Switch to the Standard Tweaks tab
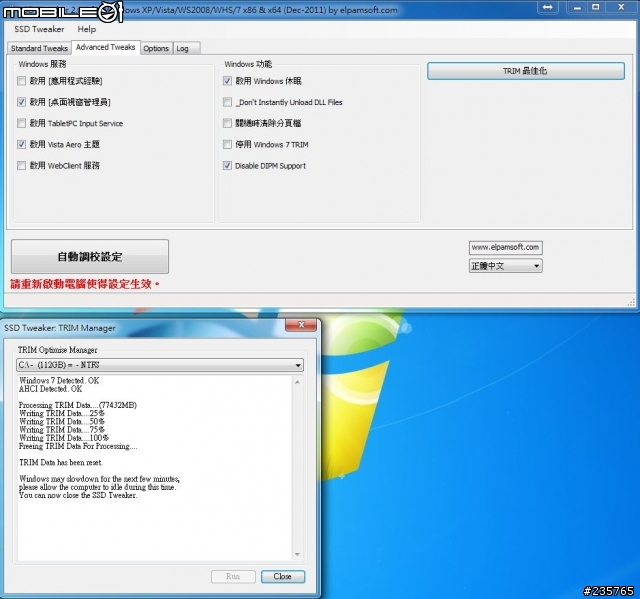 pos(39,48)
